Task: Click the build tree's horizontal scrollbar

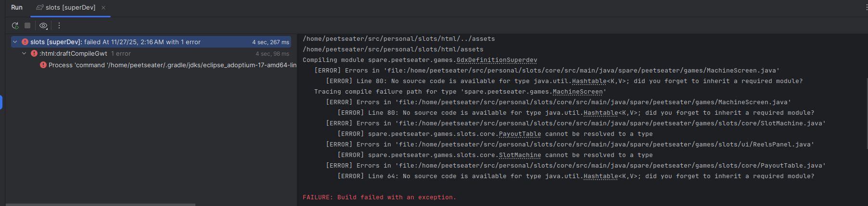Action: (100, 205)
